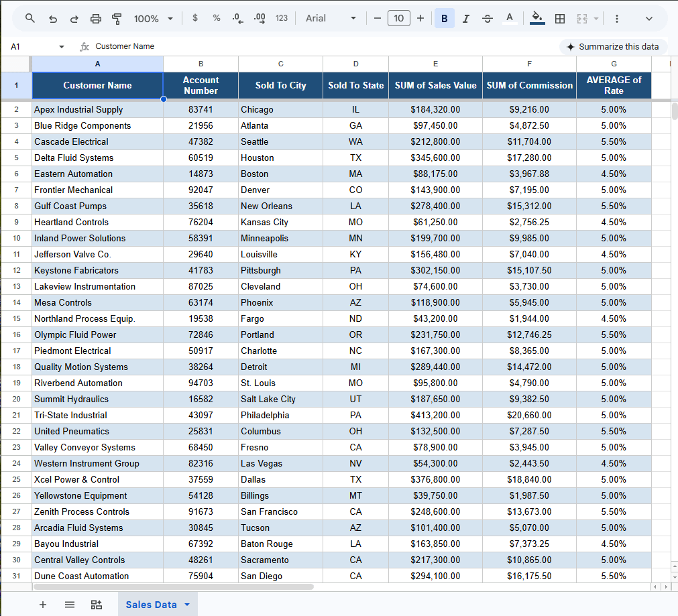Click Summarize this data button
Screen dimensions: 678x616
(613, 47)
